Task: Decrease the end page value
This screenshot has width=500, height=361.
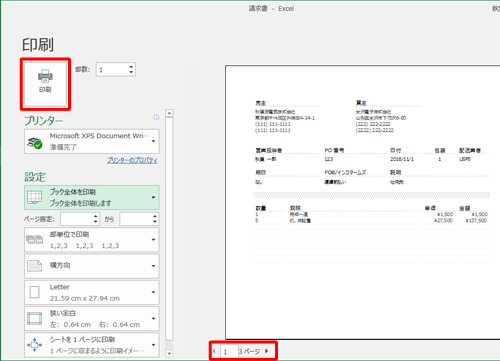Action: [155, 222]
